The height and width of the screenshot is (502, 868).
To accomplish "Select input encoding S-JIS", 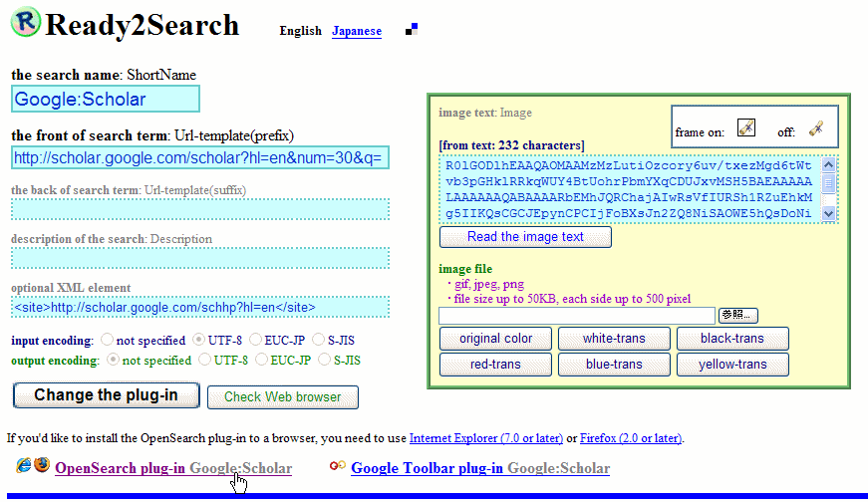I will tap(318, 340).
